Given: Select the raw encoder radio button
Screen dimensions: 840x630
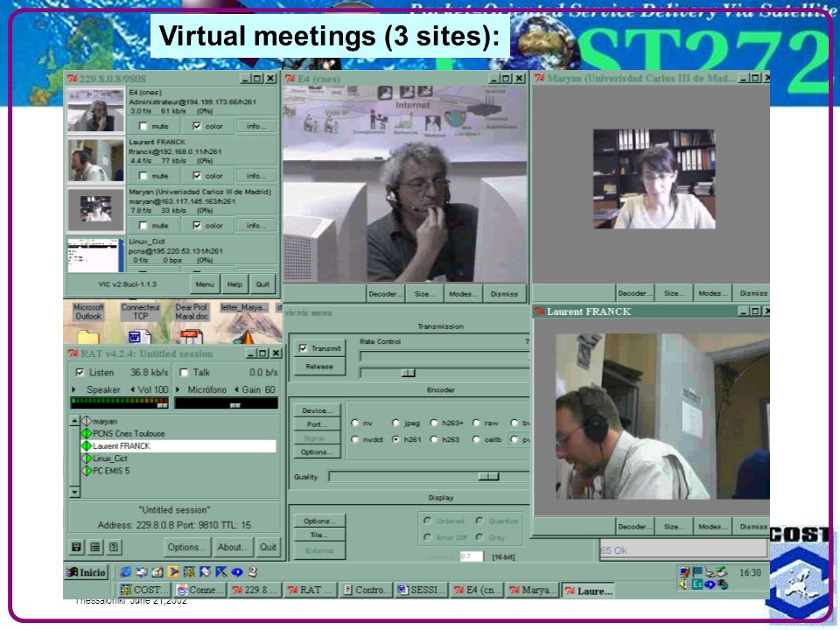Looking at the screenshot, I should 476,423.
